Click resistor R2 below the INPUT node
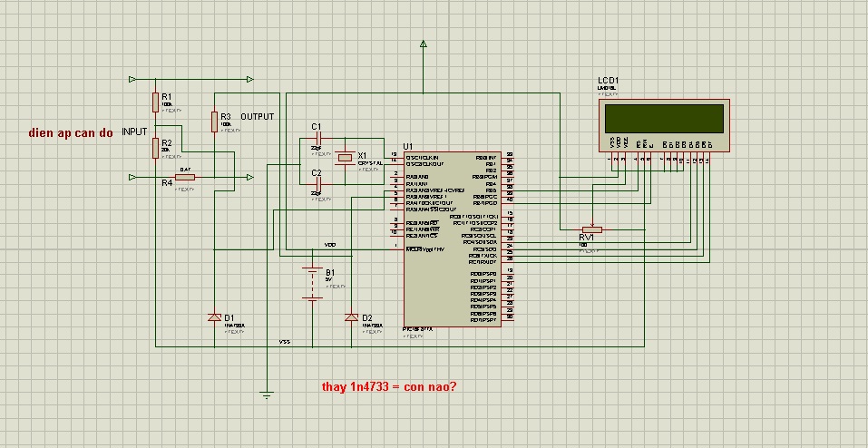The height and width of the screenshot is (448, 868). (155, 148)
